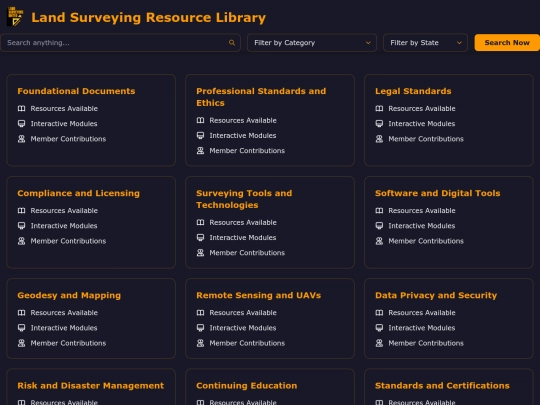This screenshot has width=540, height=405.
Task: Click book icon under Data Privacy and Security
Action: tap(379, 313)
